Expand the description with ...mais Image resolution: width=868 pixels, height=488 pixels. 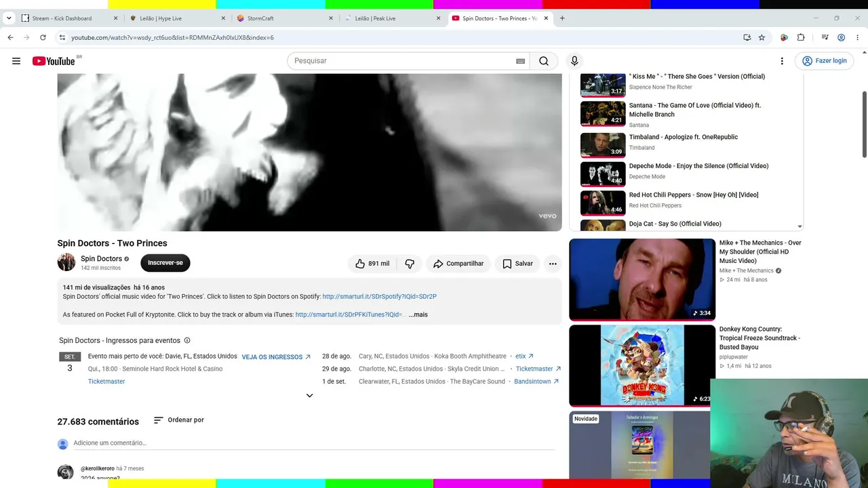418,314
